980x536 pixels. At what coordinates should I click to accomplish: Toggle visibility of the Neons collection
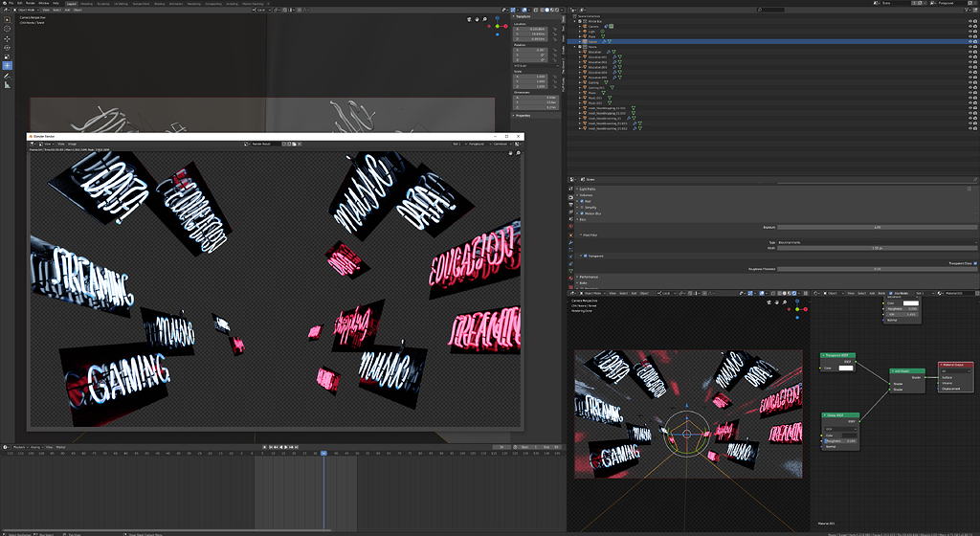(x=970, y=46)
